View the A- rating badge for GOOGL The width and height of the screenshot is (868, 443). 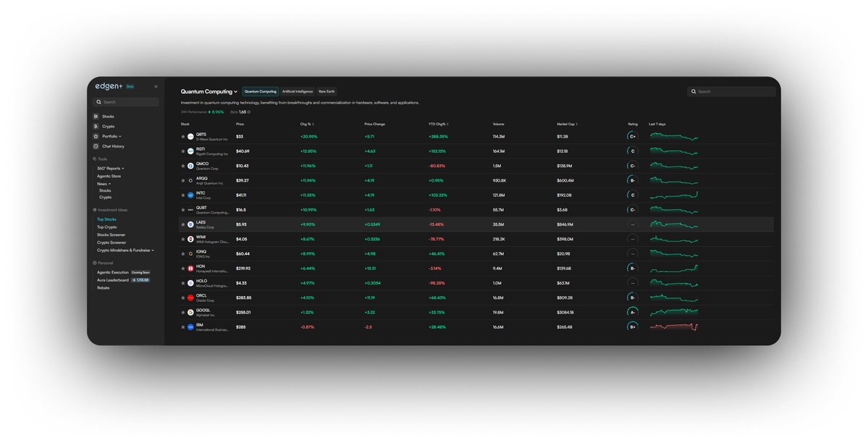632,312
